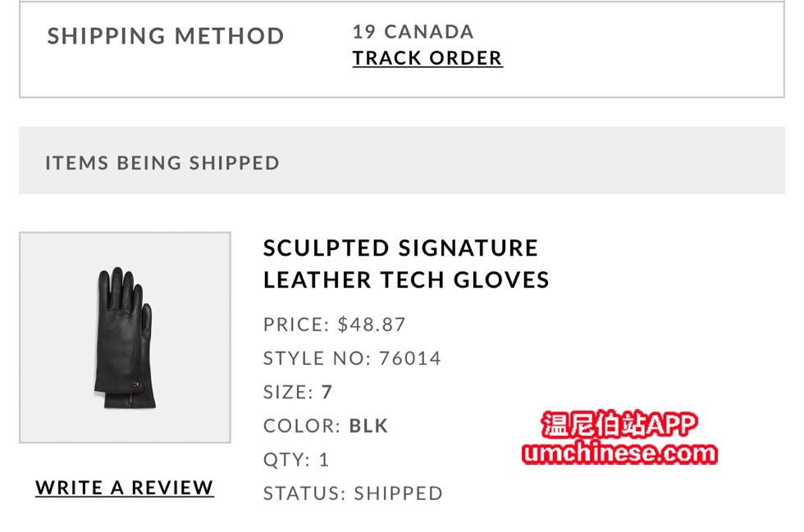Select the Items Being Shipped header bar

402,161
